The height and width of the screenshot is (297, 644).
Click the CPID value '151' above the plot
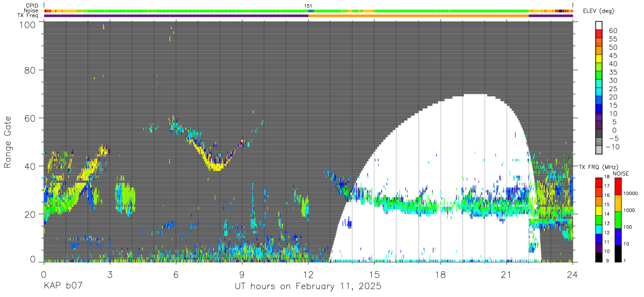(308, 6)
